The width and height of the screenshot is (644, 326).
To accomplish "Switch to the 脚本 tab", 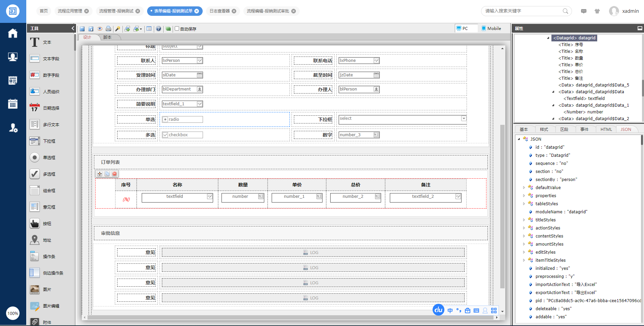I will pos(107,37).
